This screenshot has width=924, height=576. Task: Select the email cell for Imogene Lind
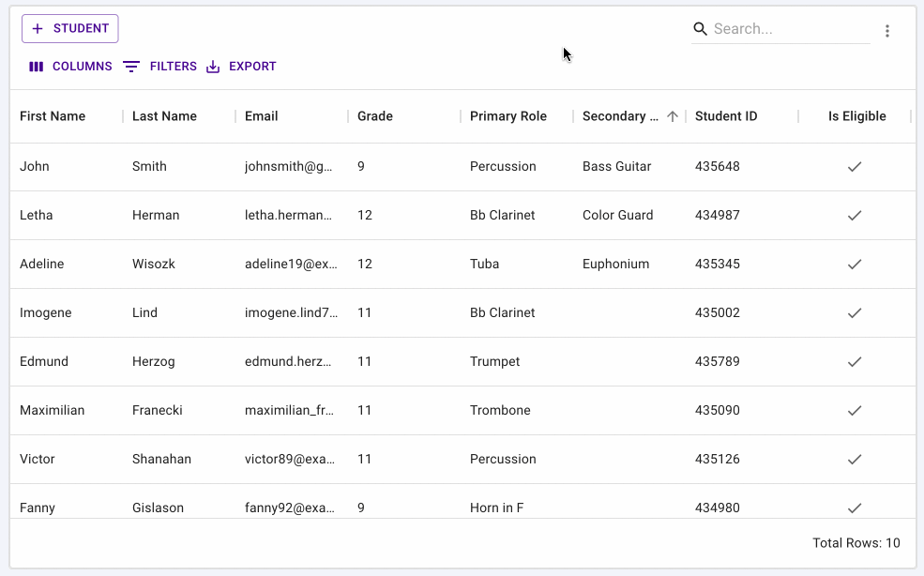coord(290,313)
